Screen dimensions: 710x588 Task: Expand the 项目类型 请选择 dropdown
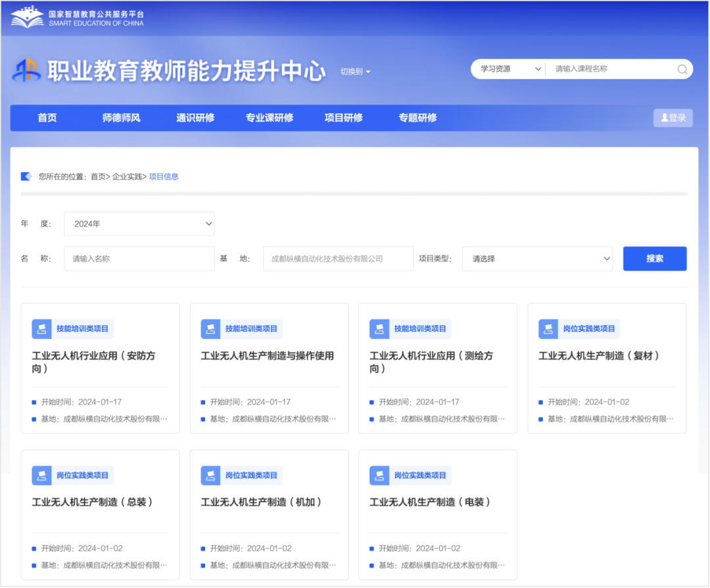click(x=537, y=259)
